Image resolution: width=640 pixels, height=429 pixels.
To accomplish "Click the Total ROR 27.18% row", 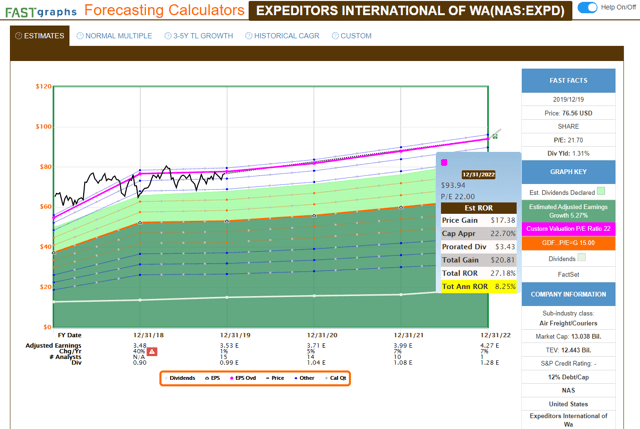I will (x=478, y=273).
